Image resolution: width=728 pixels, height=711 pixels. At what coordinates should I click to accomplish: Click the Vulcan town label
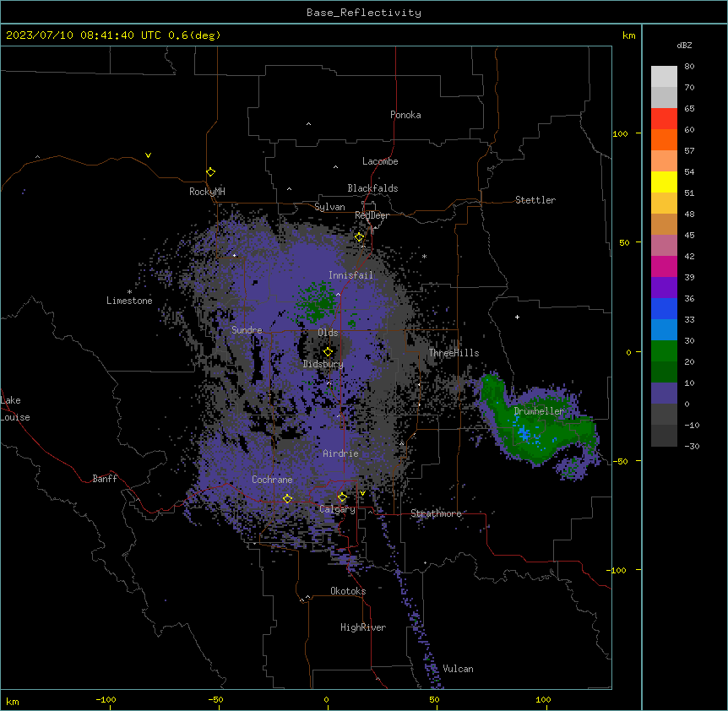click(x=458, y=669)
